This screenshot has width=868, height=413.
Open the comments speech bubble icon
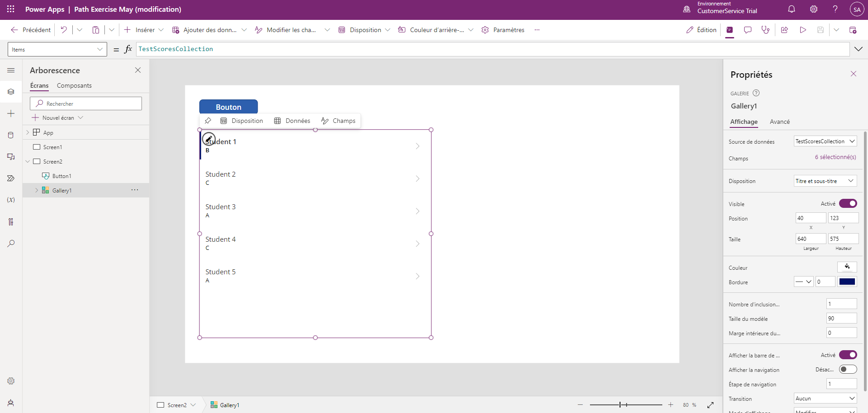[748, 30]
